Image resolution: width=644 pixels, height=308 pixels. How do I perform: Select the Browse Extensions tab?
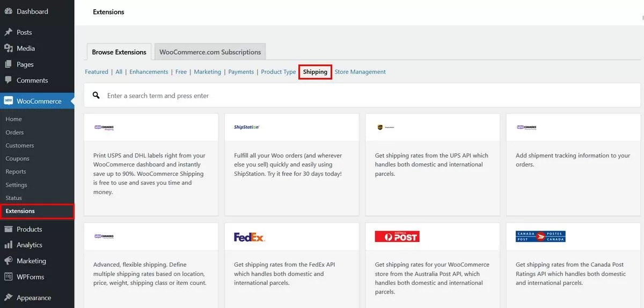[119, 52]
